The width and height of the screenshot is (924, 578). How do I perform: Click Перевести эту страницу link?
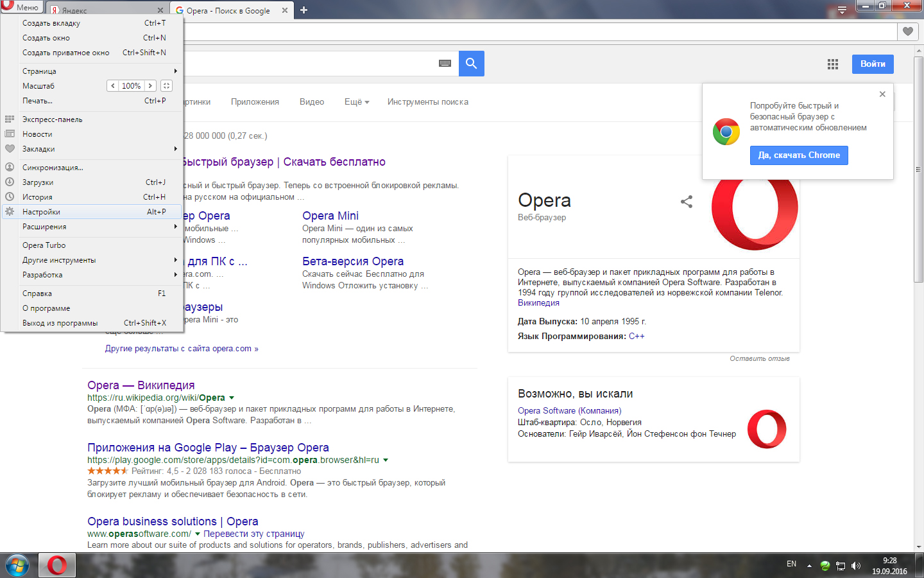[254, 534]
